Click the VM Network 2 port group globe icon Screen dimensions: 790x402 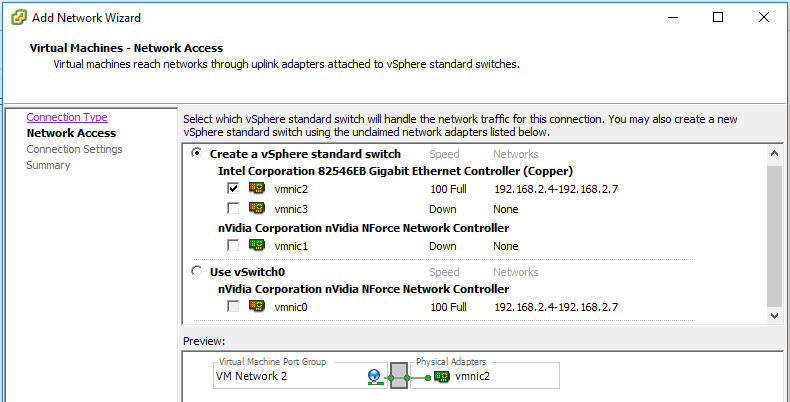(374, 377)
